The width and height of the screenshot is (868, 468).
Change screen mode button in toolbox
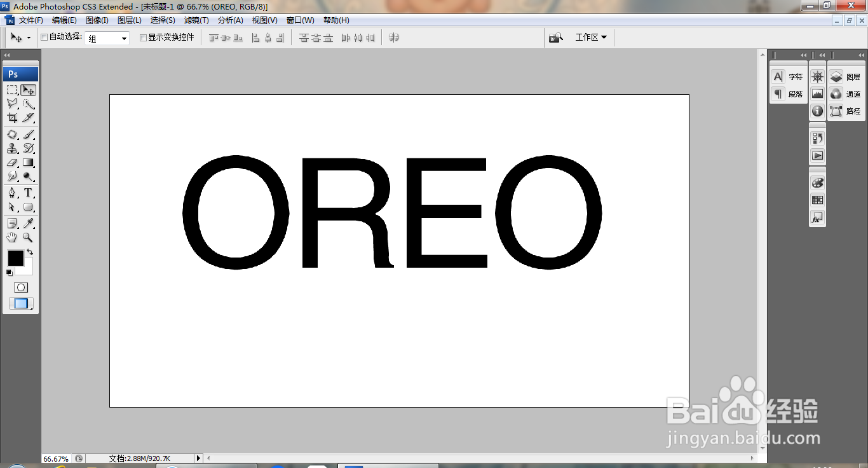(21, 304)
